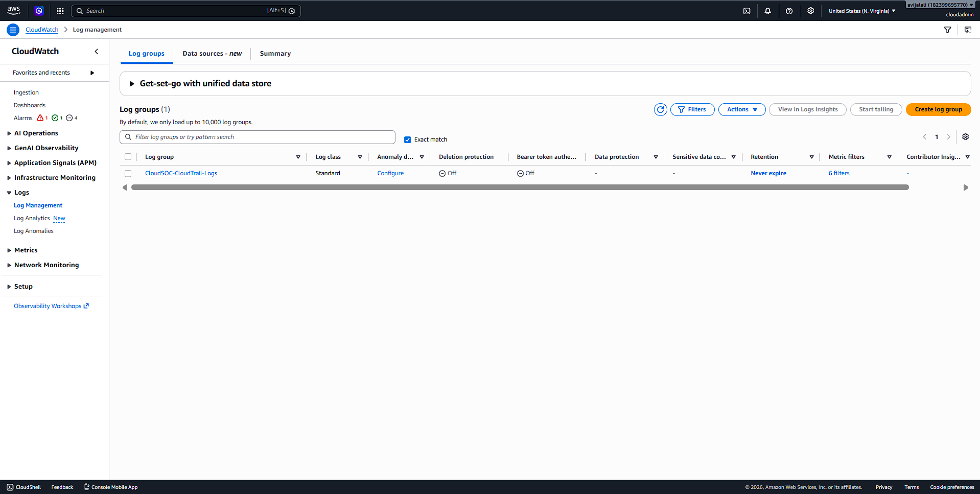Collapse the CloudWatch side navigation
The image size is (980, 494).
coord(96,52)
